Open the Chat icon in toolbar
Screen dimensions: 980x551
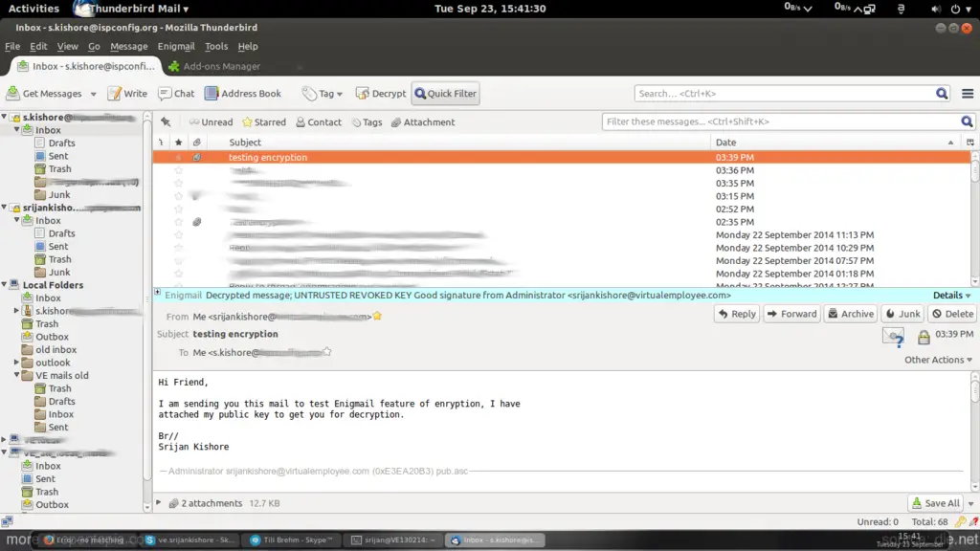[x=165, y=93]
